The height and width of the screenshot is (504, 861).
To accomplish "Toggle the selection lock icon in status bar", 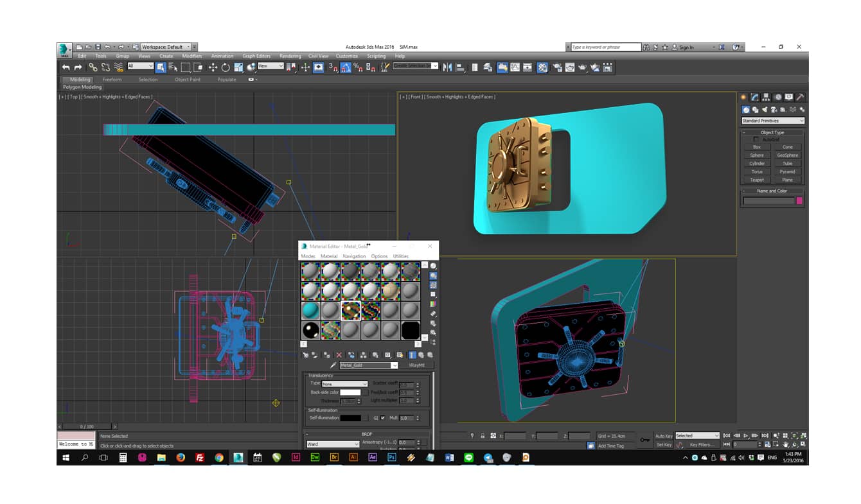I will [x=483, y=436].
